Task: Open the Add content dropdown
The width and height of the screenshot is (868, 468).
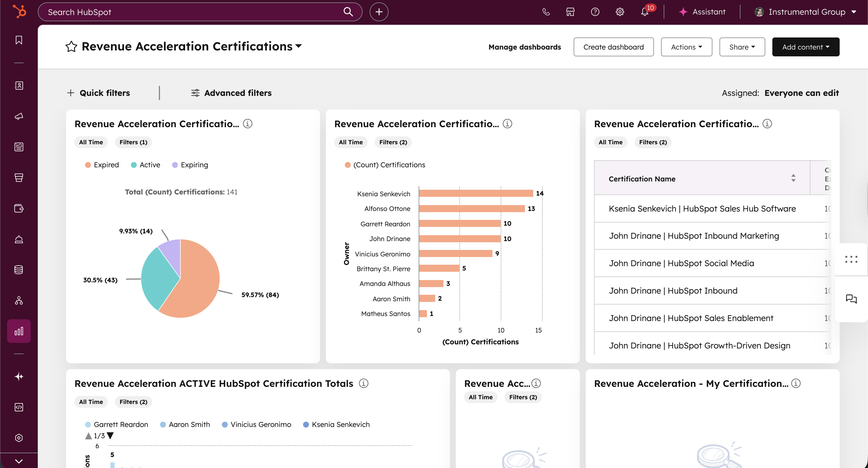Action: 805,47
